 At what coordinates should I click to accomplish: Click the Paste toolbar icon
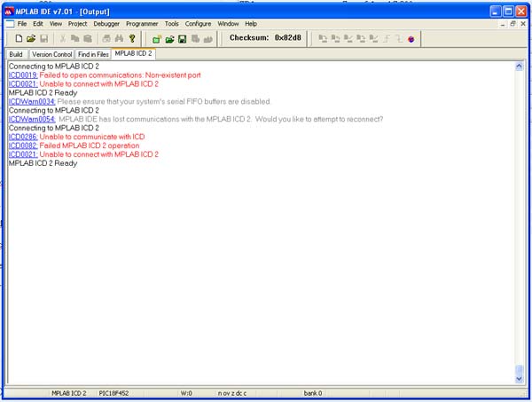tap(88, 38)
